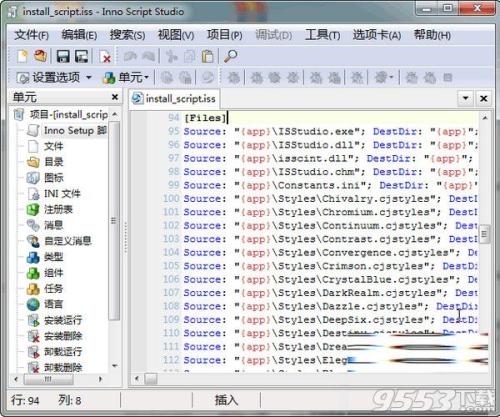500x417 pixels.
Task: Open the 项目(P) menu
Action: pos(224,35)
